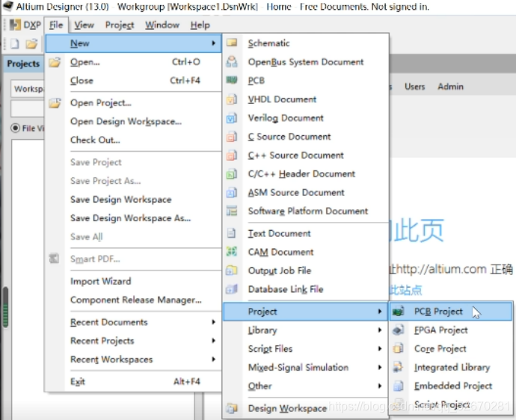The height and width of the screenshot is (420, 516).
Task: Click the C++ Source Document icon
Action: click(x=232, y=155)
